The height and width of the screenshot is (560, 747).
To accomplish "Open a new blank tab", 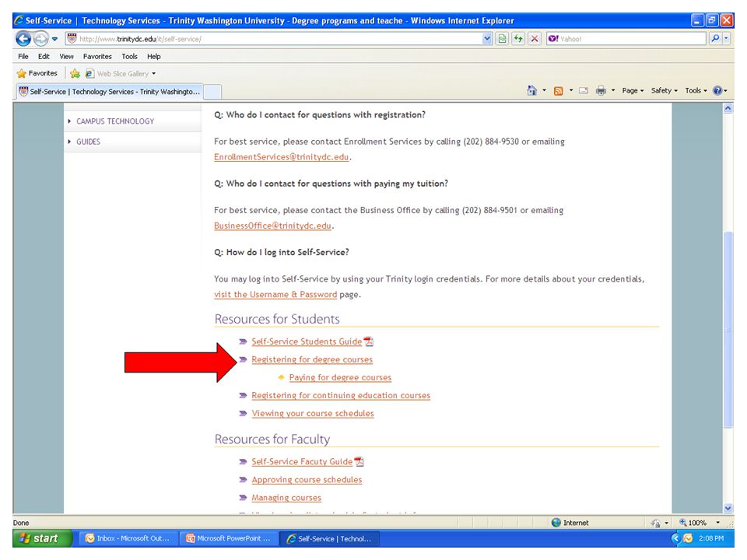I will [x=212, y=92].
